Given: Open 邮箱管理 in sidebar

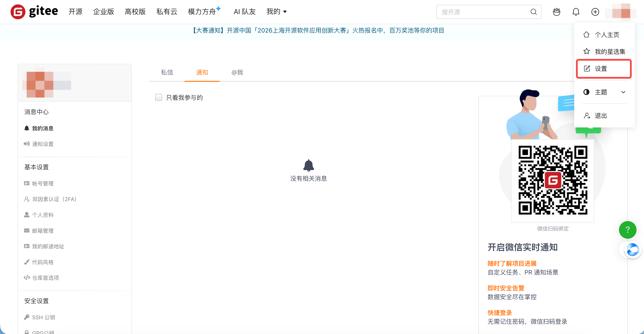Looking at the screenshot, I should (x=43, y=231).
